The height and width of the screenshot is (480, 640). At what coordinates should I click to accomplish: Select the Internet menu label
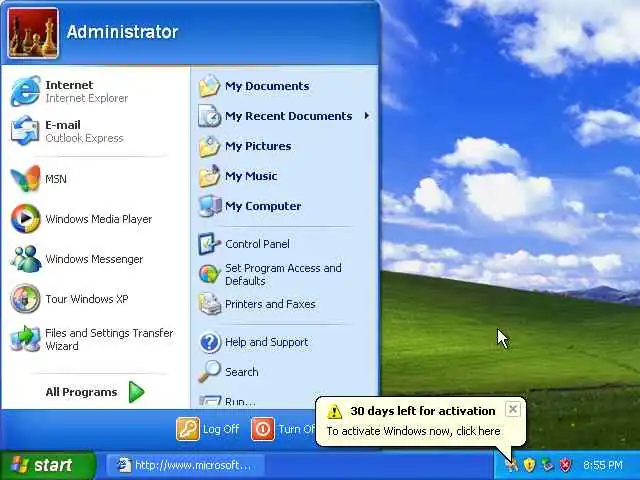pos(69,85)
